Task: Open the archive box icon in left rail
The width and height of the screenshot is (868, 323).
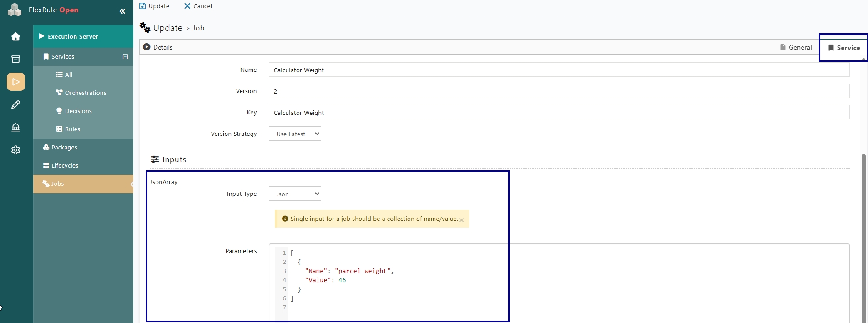Action: click(x=15, y=59)
